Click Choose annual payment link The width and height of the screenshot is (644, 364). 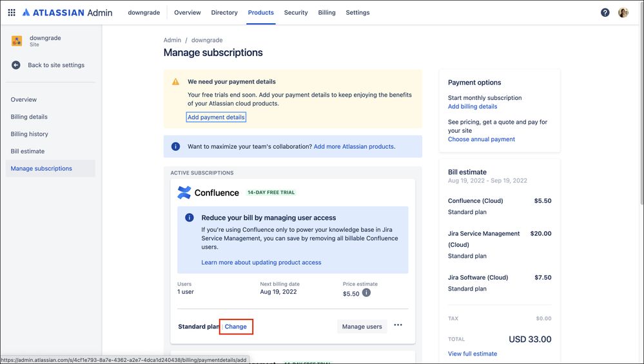pos(482,139)
